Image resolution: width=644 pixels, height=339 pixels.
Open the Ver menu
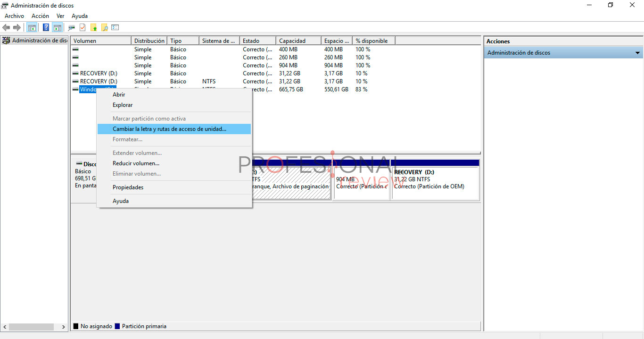(60, 16)
